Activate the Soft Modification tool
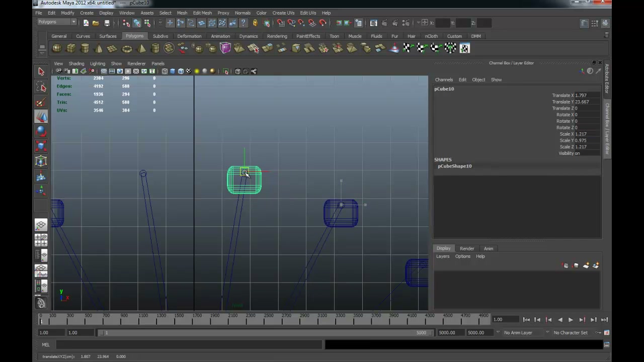This screenshot has height=362, width=644. pyautogui.click(x=41, y=176)
